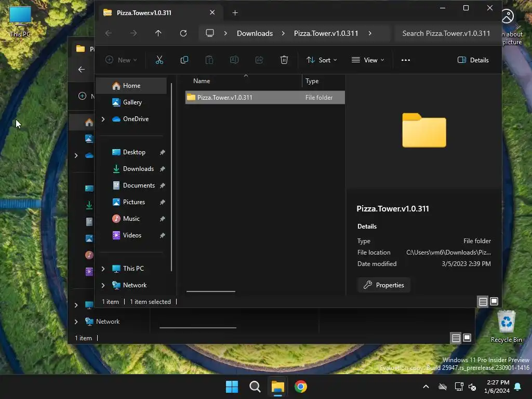
Task: Click the Copy icon in toolbar
Action: coord(184,60)
